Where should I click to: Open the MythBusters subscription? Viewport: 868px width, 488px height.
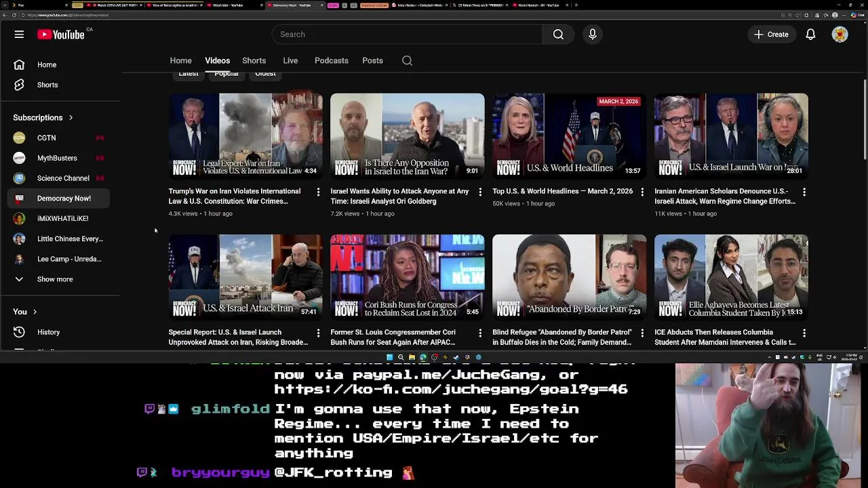[57, 159]
